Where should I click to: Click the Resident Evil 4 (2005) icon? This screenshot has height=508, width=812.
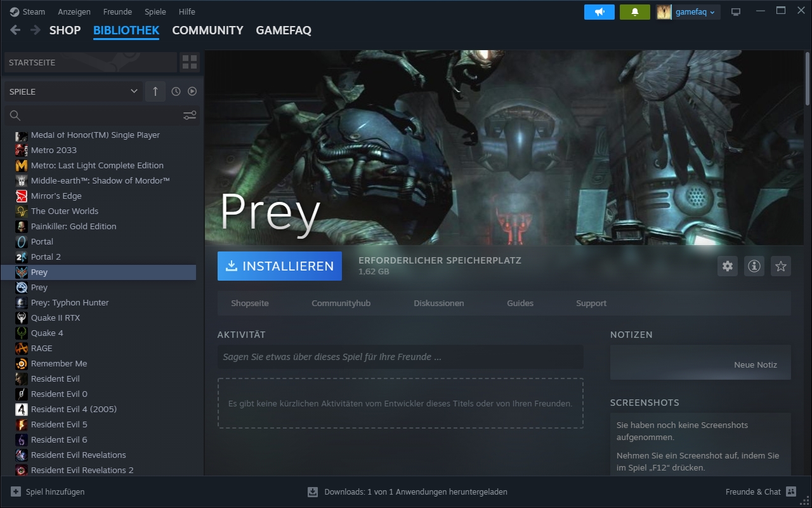click(x=22, y=409)
